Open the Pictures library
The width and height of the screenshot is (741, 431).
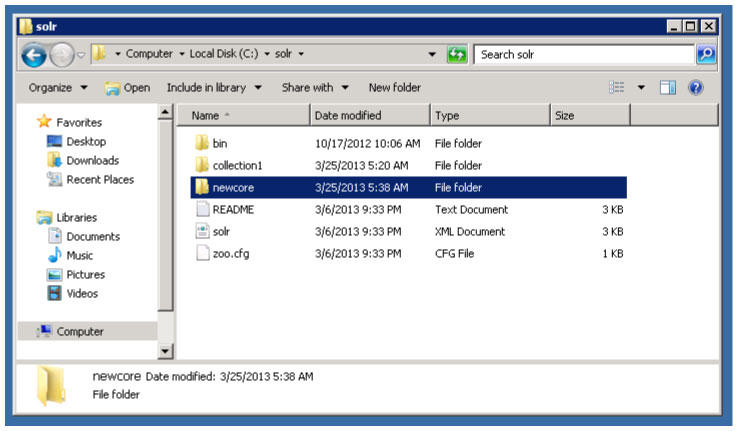(x=86, y=275)
